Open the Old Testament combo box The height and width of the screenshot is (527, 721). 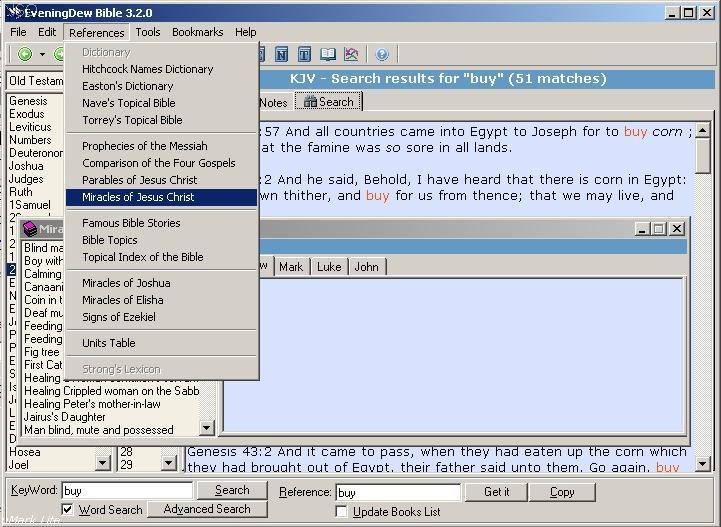click(35, 81)
